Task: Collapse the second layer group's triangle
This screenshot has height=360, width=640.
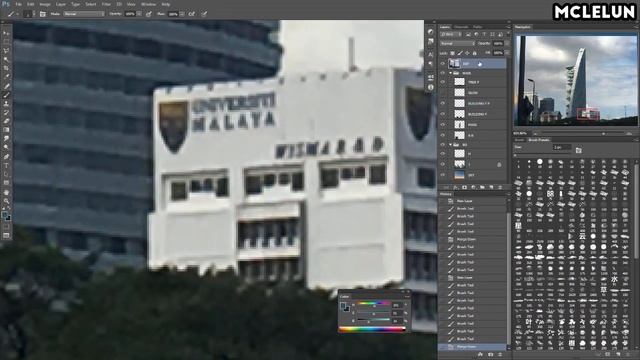Action: click(451, 144)
